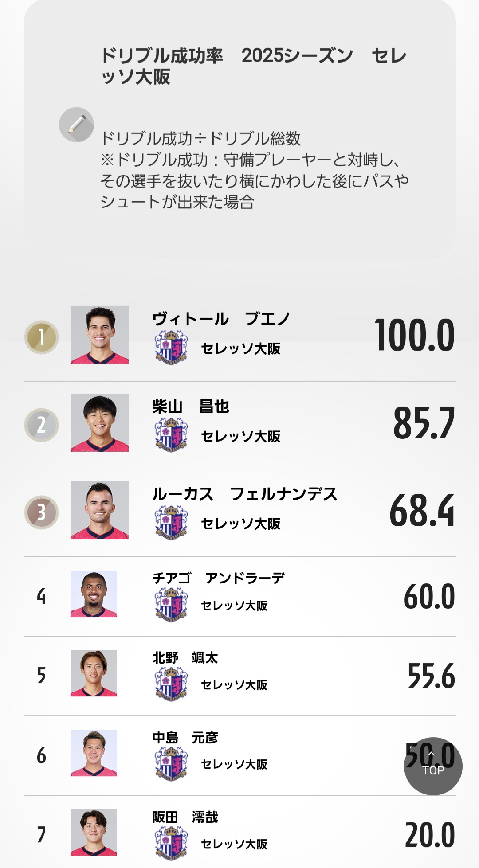Screen dimensions: 479x868
Task: Click Cerezo crest beside 柴山 昌也
Action: [x=171, y=436]
